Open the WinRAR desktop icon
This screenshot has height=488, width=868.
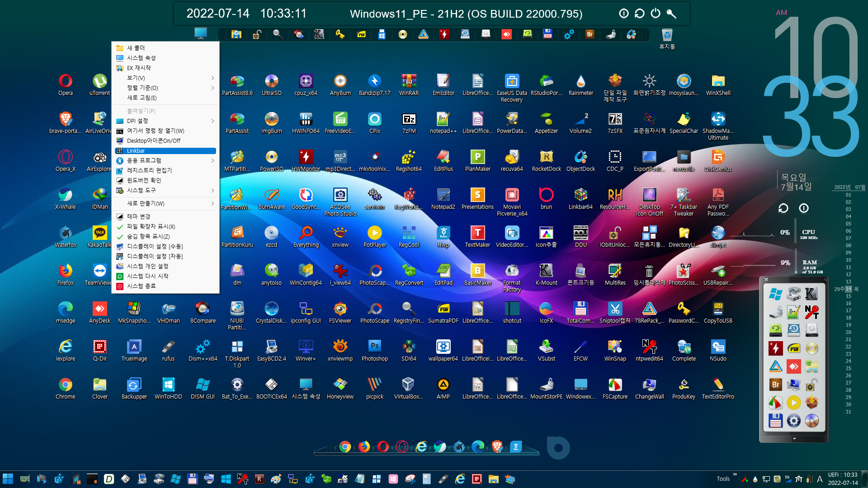[x=409, y=84]
